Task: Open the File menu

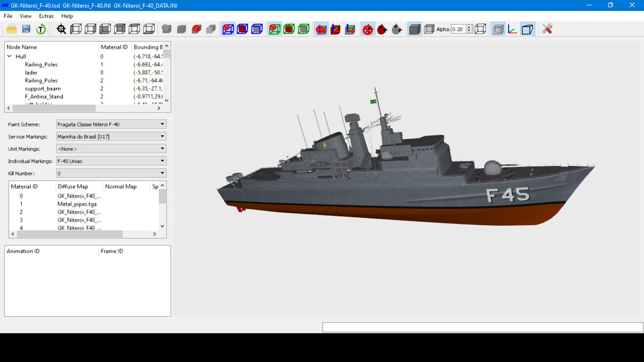Action: [8, 16]
